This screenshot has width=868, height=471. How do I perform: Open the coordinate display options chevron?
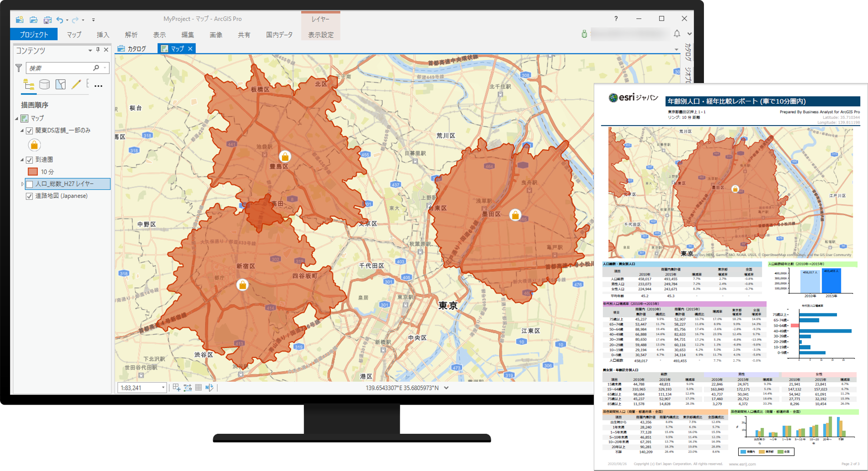coord(446,387)
